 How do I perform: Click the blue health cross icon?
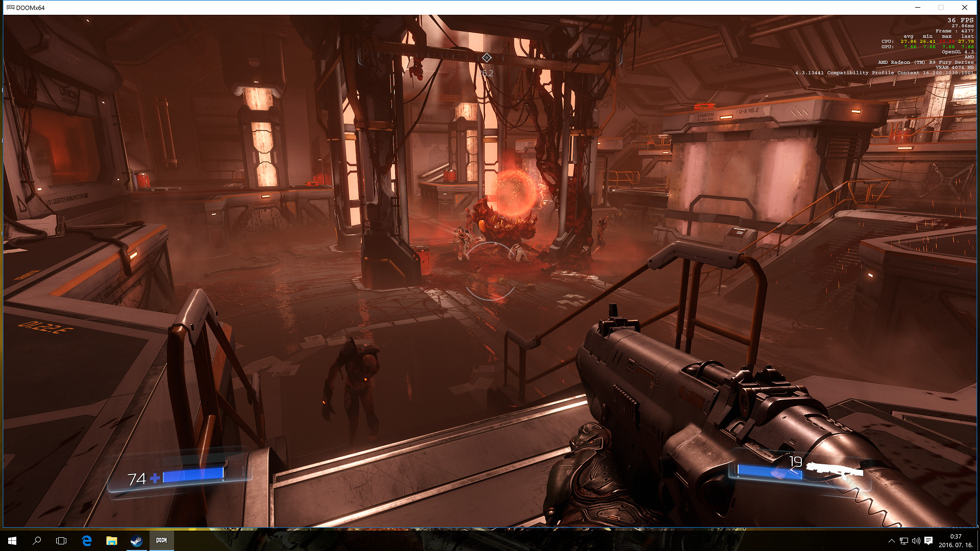point(155,478)
